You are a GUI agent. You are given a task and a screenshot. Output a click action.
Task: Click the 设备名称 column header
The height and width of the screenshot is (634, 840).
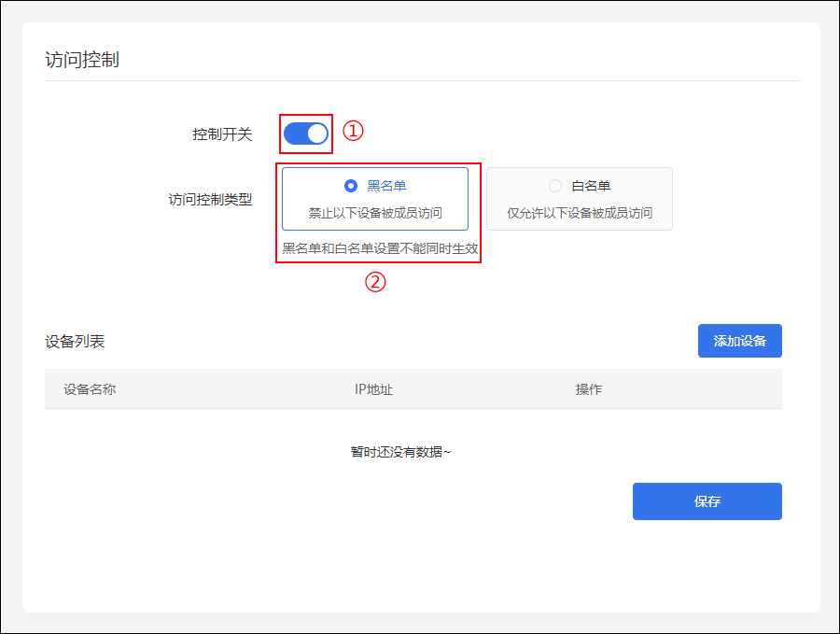click(x=90, y=389)
